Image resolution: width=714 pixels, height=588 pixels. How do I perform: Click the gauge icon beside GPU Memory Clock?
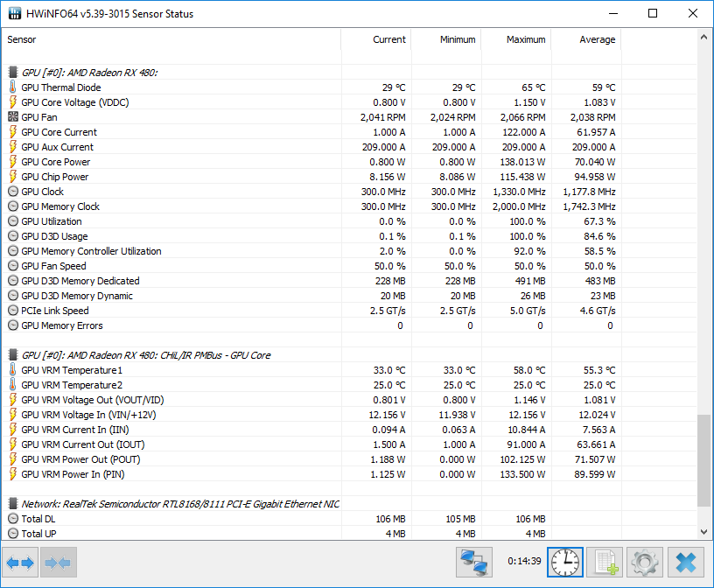pyautogui.click(x=13, y=206)
